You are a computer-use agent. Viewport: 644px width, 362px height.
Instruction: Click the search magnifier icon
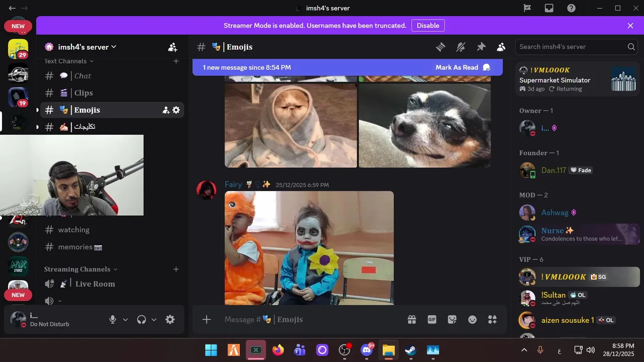[x=631, y=47]
